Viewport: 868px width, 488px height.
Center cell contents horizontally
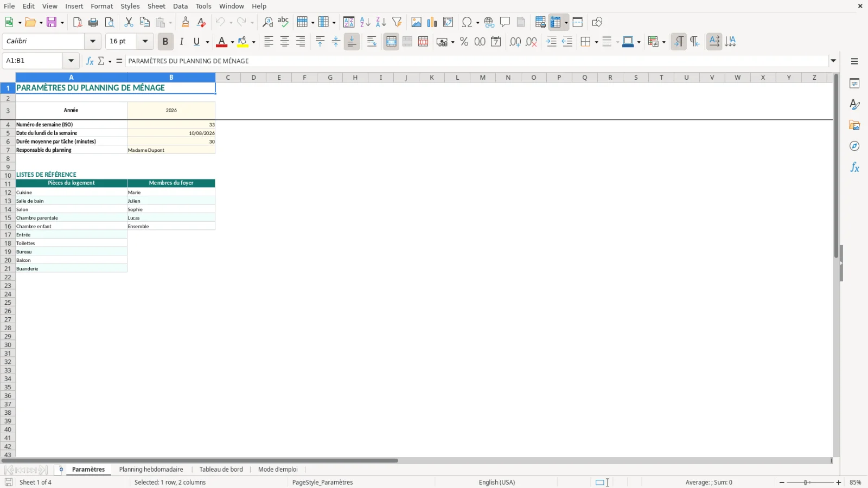(284, 42)
